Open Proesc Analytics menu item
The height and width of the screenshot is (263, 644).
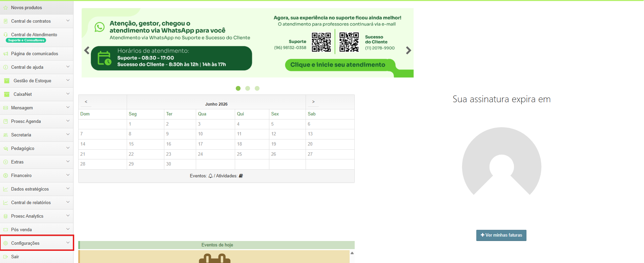(x=37, y=216)
